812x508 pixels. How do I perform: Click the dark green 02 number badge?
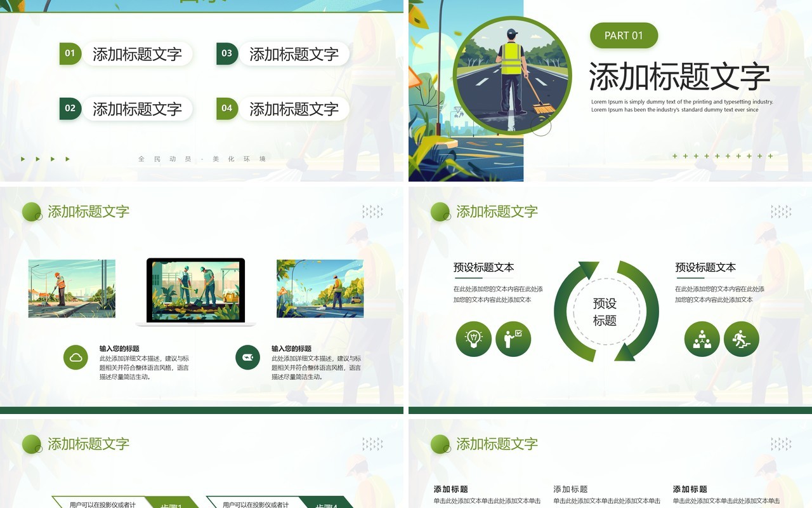(x=70, y=109)
